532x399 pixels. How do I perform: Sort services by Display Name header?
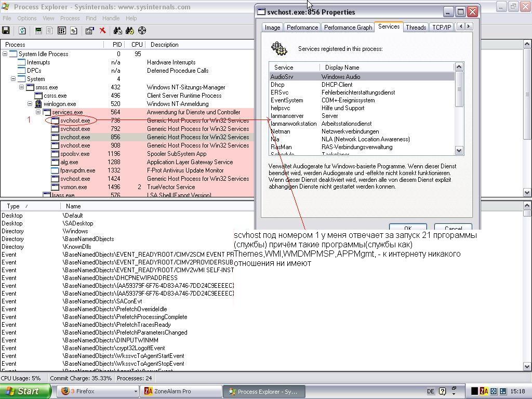coord(387,67)
